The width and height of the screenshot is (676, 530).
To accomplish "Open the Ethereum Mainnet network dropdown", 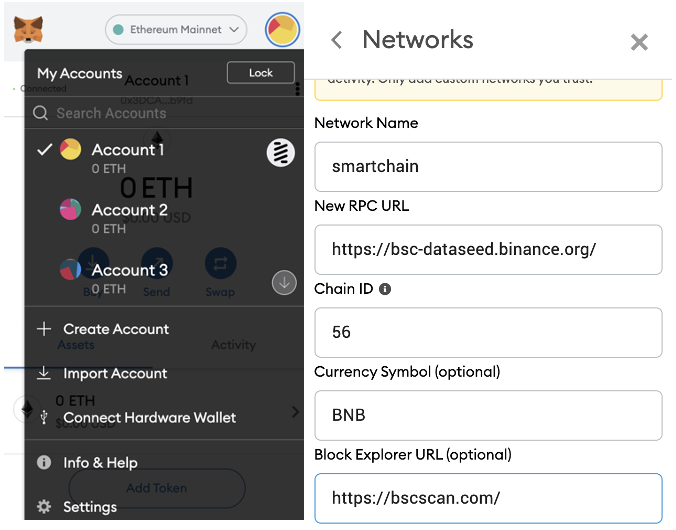I will pyautogui.click(x=176, y=29).
